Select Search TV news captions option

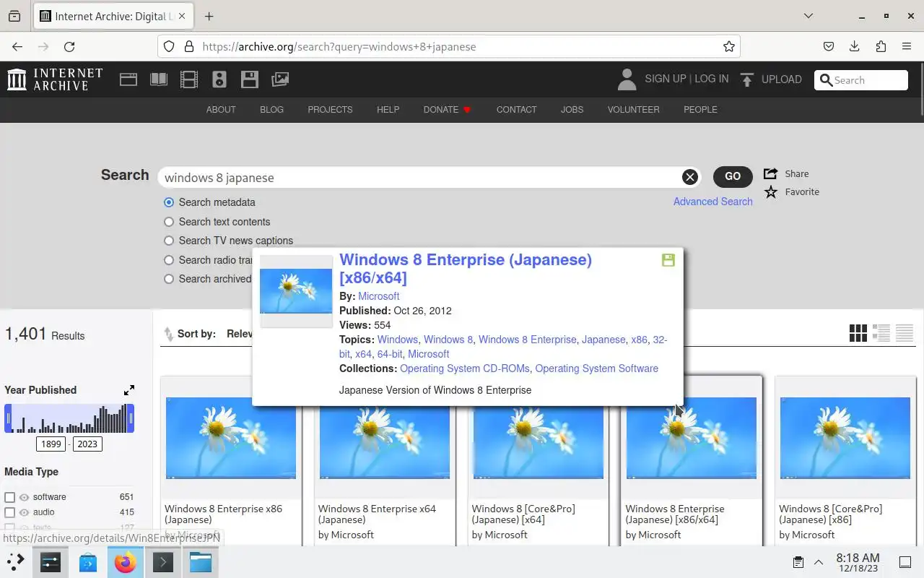(169, 241)
